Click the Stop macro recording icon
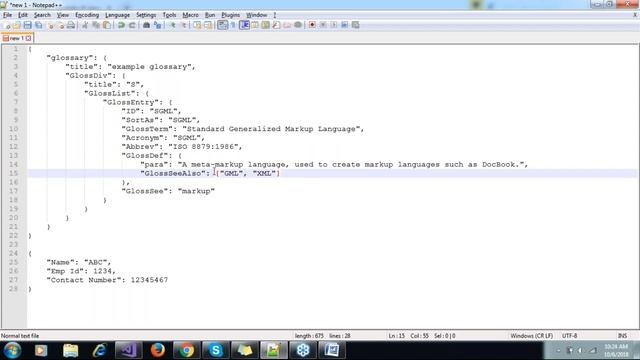 click(323, 25)
